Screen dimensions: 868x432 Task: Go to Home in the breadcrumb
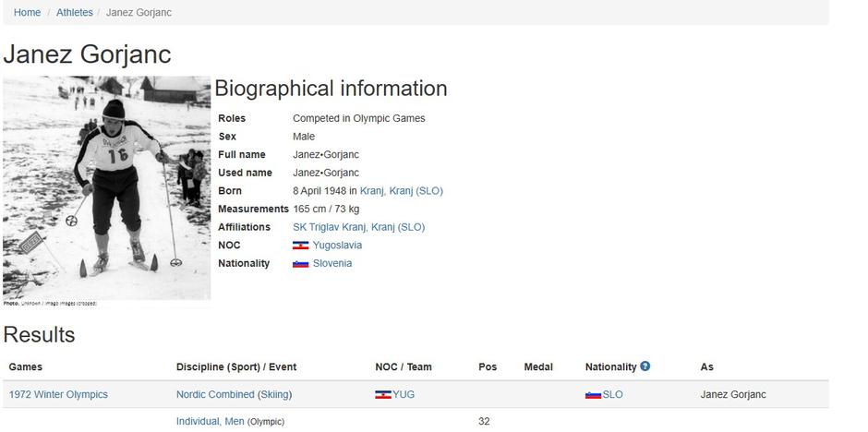27,12
